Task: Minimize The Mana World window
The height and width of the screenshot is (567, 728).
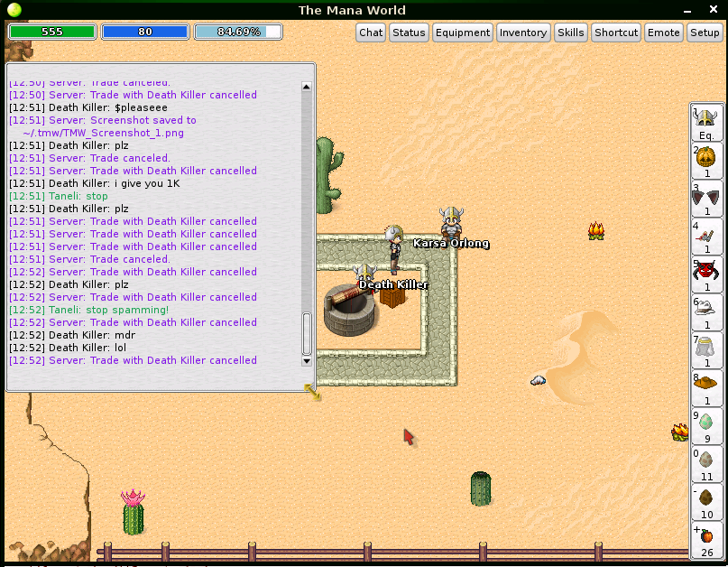Action: point(687,10)
